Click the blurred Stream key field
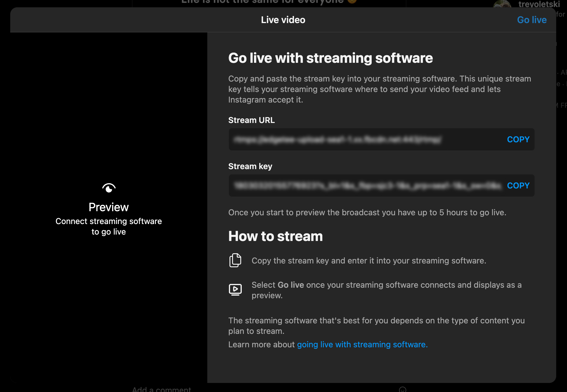 click(367, 186)
